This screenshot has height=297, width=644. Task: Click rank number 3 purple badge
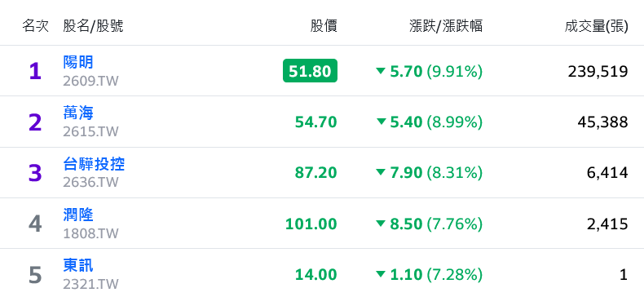coord(35,173)
